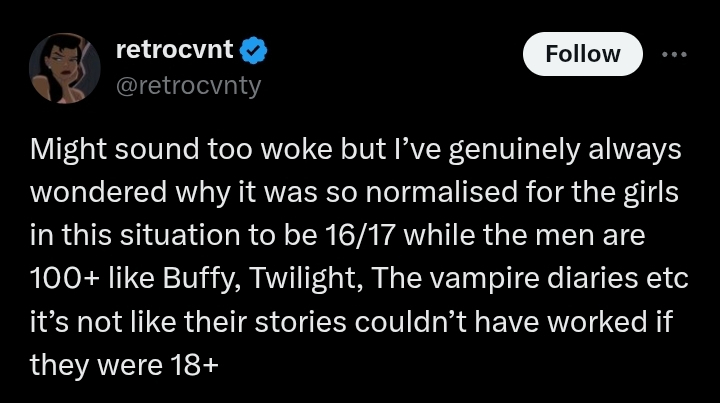Click the @retrocvnty handle
Viewport: 720px width, 403px height.
(189, 84)
